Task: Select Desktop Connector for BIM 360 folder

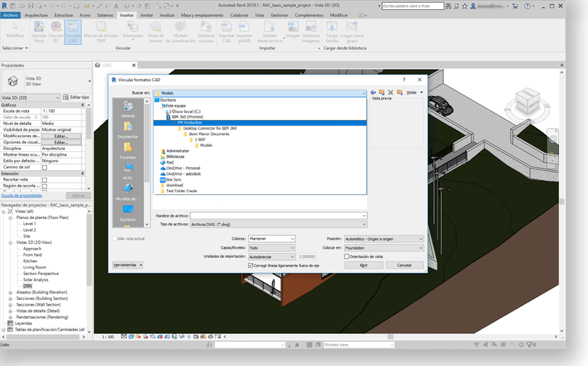Action: [209, 129]
